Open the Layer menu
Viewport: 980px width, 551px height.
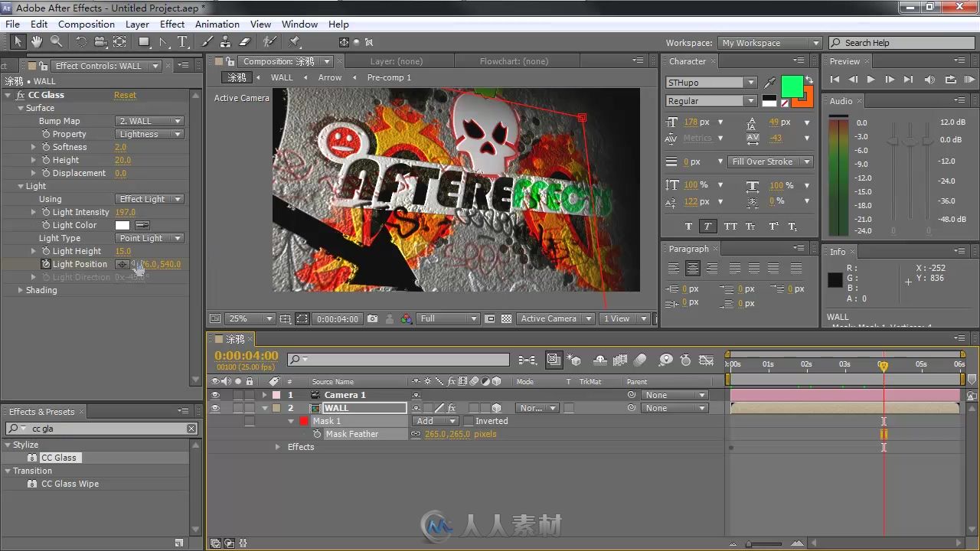click(x=137, y=24)
